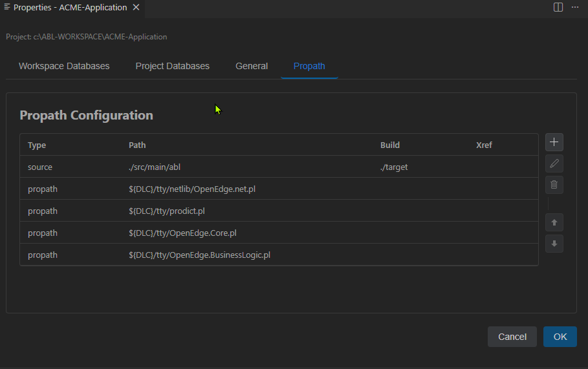Click the Propath Configuration heading

coord(86,115)
